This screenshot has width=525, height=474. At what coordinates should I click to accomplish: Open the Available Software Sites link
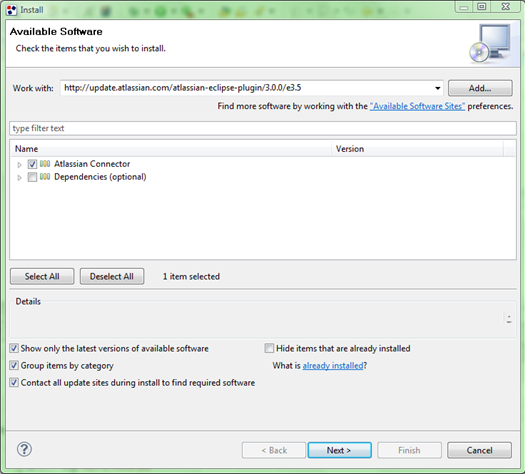click(x=417, y=106)
